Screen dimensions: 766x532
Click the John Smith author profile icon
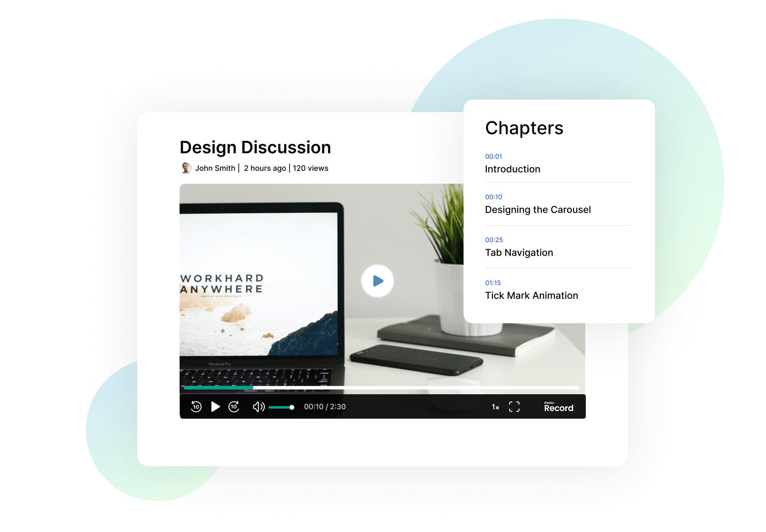pyautogui.click(x=185, y=169)
